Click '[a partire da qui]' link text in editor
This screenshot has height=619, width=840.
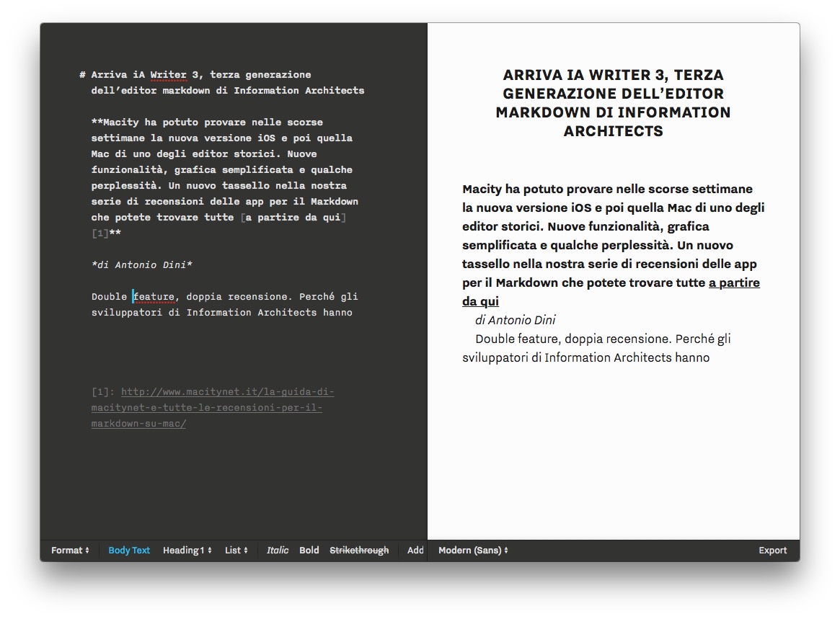tap(293, 218)
